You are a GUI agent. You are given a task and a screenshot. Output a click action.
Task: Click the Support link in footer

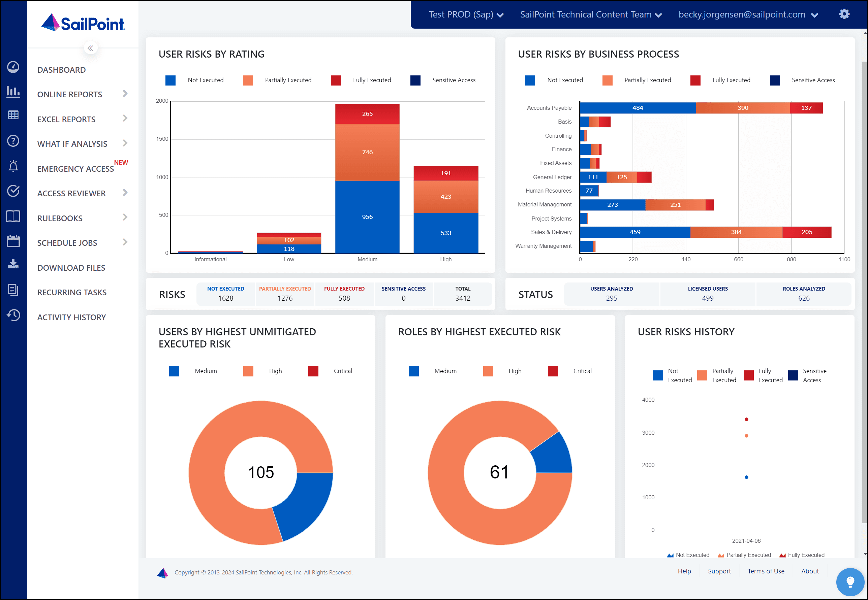[719, 571]
